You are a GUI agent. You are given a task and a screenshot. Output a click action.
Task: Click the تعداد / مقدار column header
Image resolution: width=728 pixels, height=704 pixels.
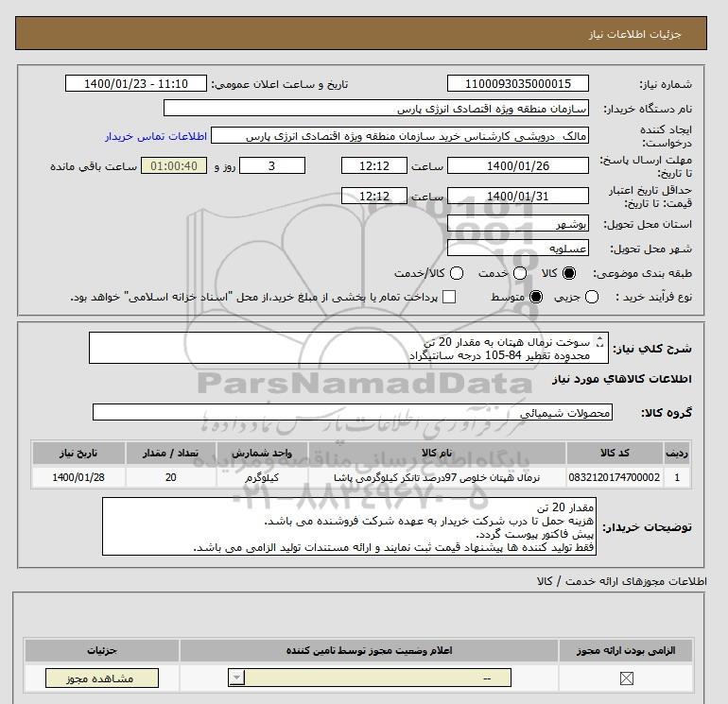point(171,453)
